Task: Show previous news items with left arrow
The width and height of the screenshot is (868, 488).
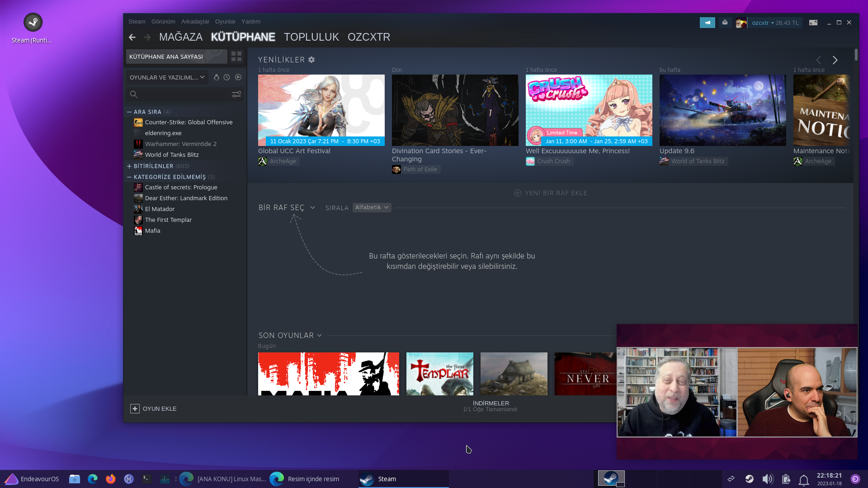Action: coord(819,60)
